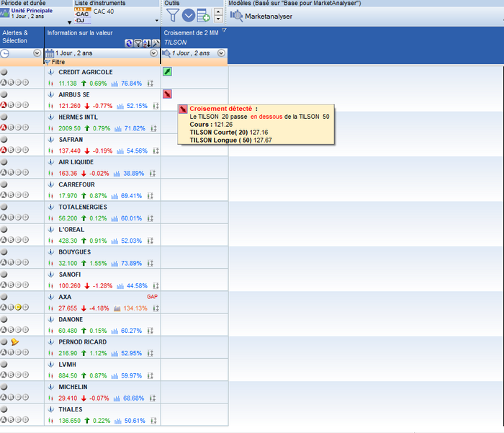Toggle alert A for HERMES INTL
The height and width of the screenshot is (433, 504).
tap(4, 128)
